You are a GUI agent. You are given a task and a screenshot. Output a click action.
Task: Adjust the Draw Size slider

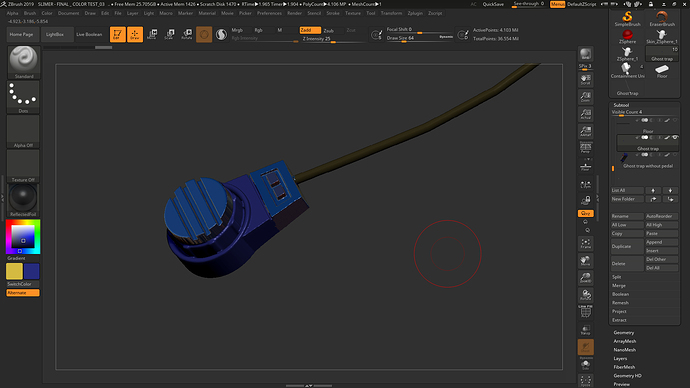(x=419, y=38)
